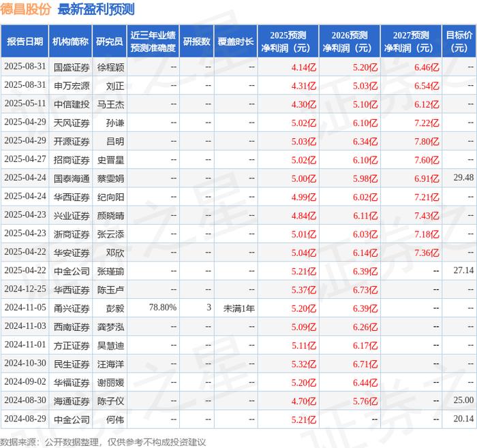Click the 2025-05-11 report date
477x448 pixels.
25,103
